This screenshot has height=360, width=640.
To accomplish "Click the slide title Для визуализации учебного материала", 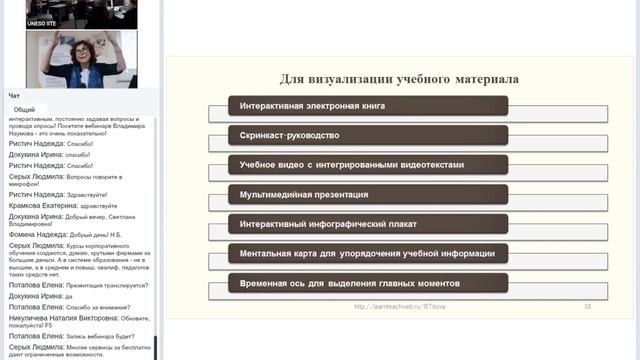I will [399, 79].
